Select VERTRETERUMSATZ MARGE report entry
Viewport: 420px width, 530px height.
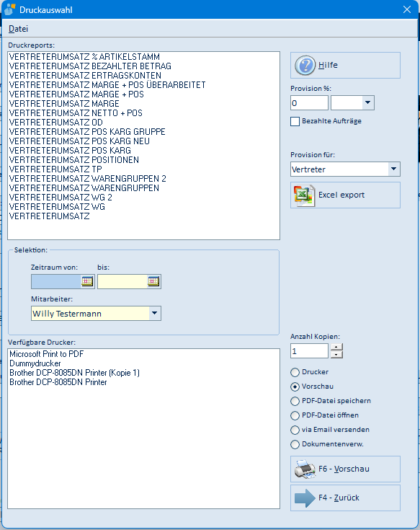point(64,103)
